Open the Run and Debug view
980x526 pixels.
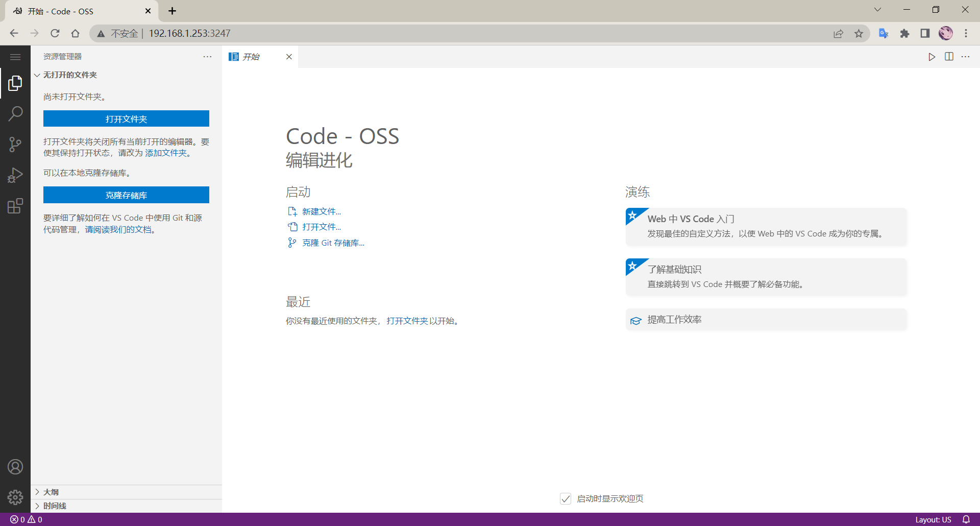15,175
